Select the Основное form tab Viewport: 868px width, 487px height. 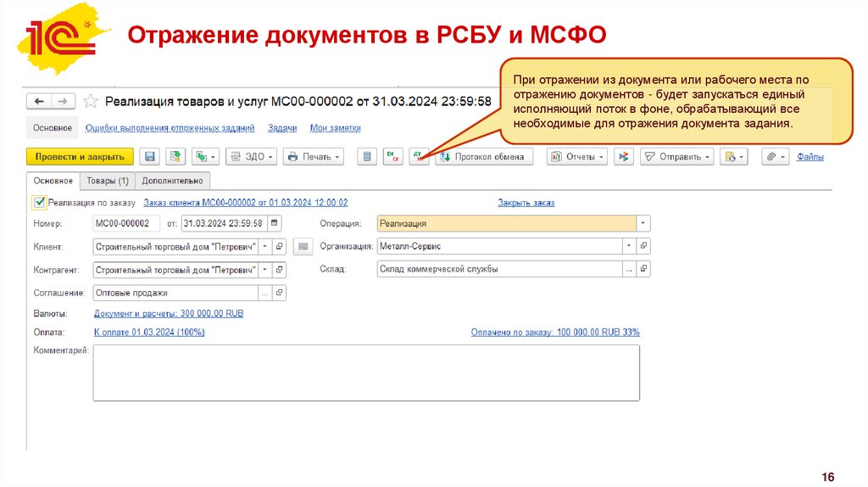tap(53, 181)
